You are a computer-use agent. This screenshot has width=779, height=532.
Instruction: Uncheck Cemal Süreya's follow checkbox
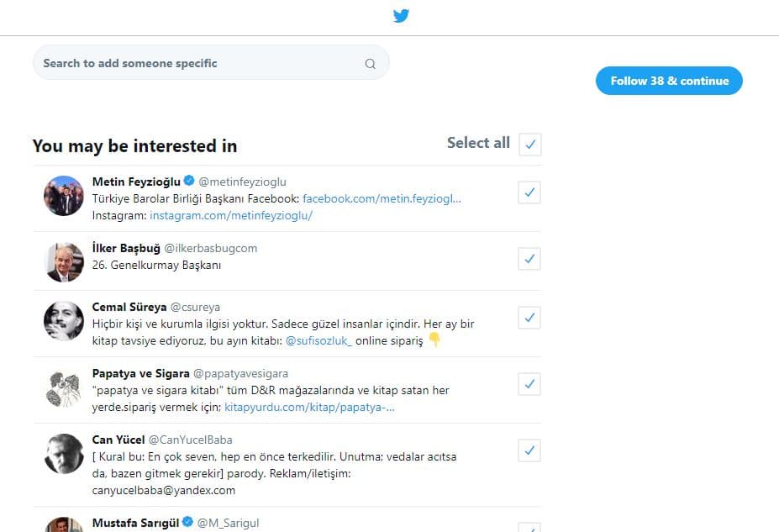(x=529, y=318)
